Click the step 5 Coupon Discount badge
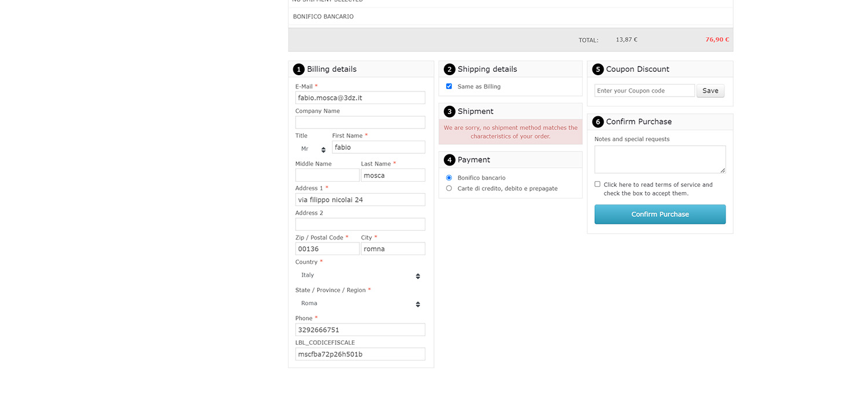Viewport: 868px width, 405px height. [598, 69]
